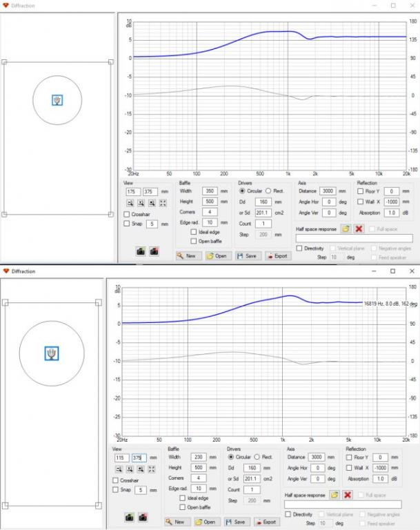Check Open baffle in the upper window
This screenshot has height=530, width=420.
click(194, 241)
